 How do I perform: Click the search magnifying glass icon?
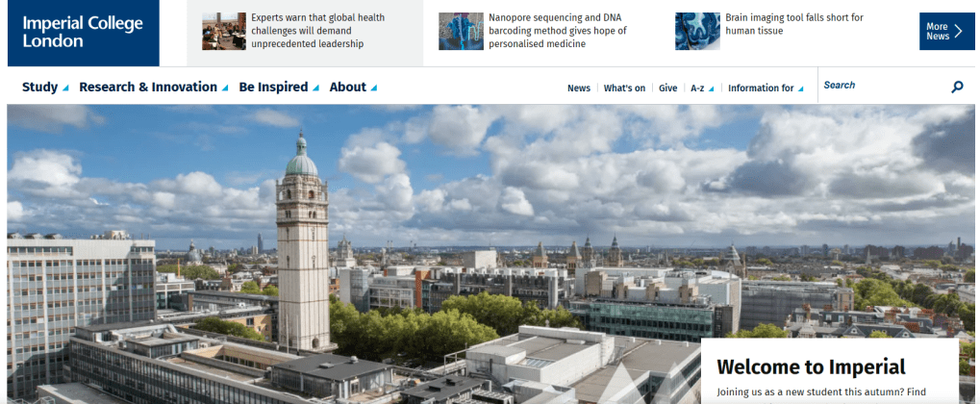(x=957, y=87)
